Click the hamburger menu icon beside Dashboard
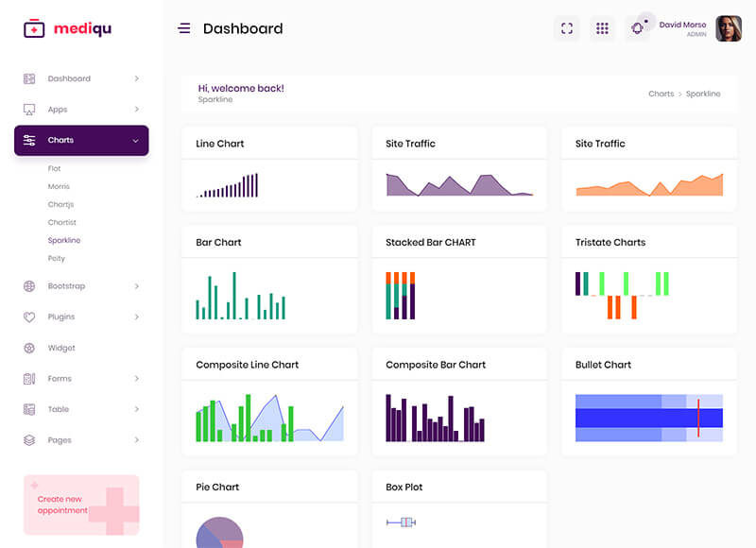 [x=184, y=28]
